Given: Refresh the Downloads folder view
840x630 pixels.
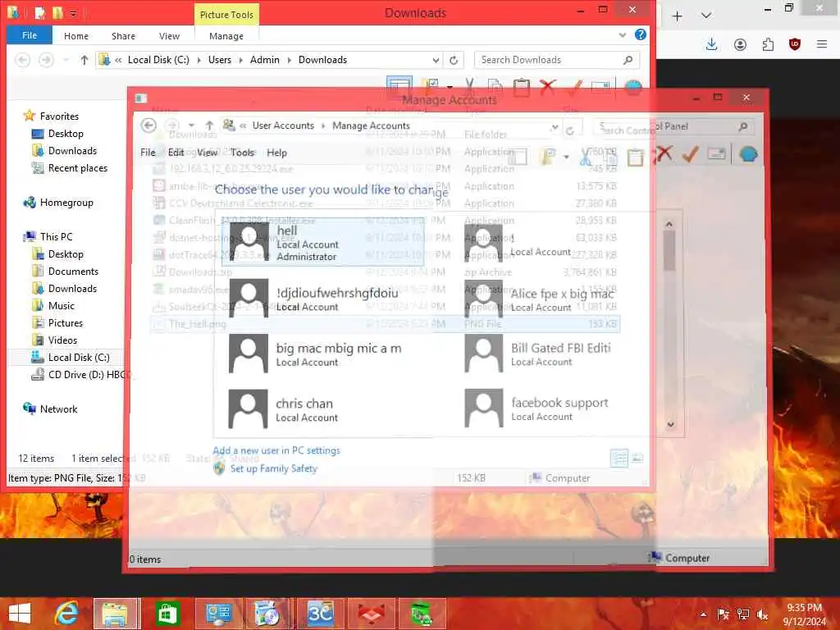Looking at the screenshot, I should 454,60.
